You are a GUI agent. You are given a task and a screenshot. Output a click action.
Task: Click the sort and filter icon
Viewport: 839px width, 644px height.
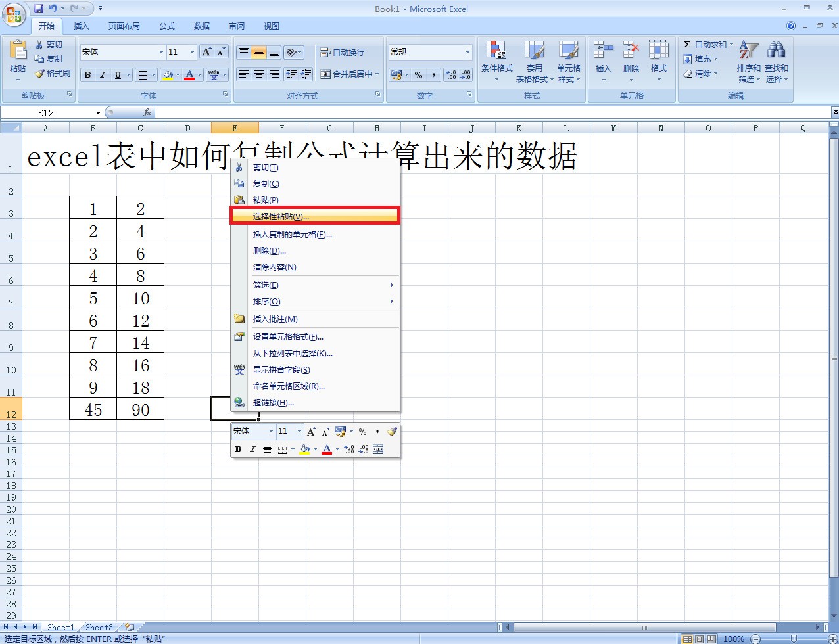[x=748, y=51]
